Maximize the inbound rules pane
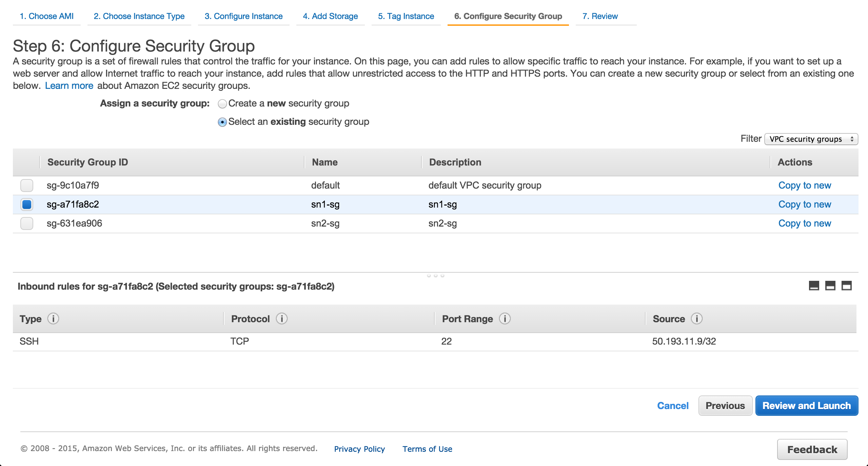The image size is (868, 466). pyautogui.click(x=846, y=286)
